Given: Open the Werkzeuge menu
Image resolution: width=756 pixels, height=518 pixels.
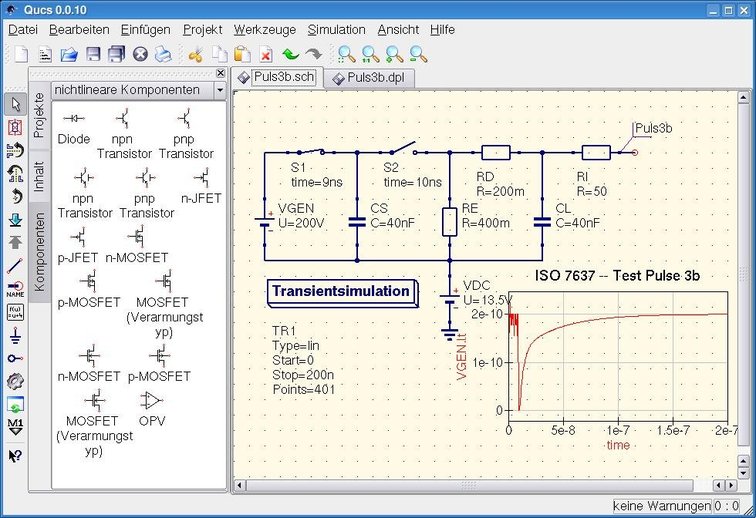Looking at the screenshot, I should (264, 30).
